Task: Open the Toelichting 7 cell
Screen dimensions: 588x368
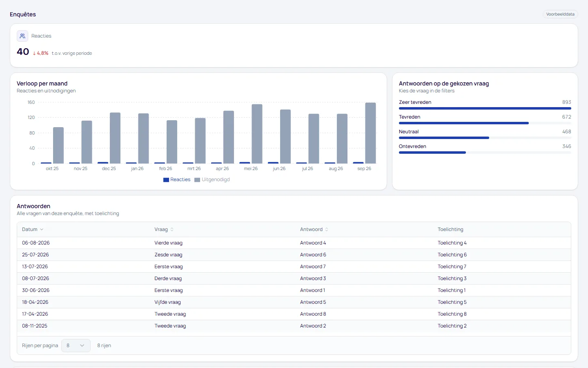Action: point(452,267)
